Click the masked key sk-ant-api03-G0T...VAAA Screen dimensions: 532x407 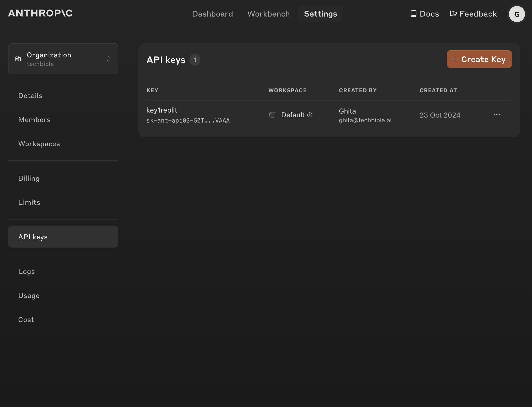tap(188, 121)
